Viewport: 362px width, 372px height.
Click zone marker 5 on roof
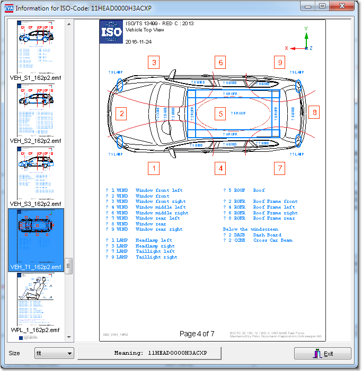tap(220, 114)
